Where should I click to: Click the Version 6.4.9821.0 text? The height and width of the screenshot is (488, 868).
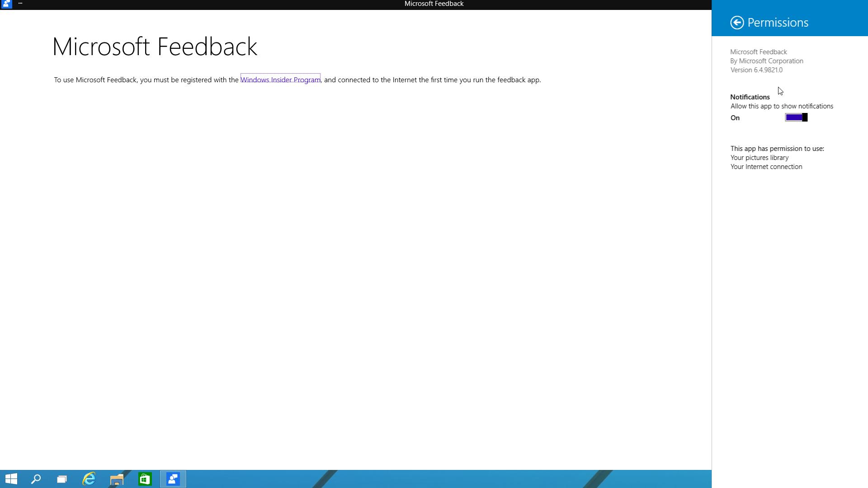756,70
